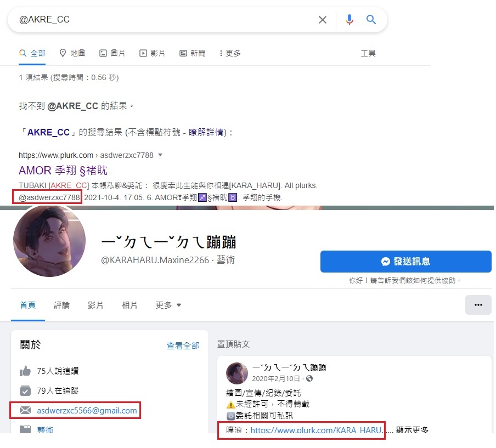Screen dimensions: 496x448
Task: Click the globe public-audience icon on the post
Action: pyautogui.click(x=309, y=378)
